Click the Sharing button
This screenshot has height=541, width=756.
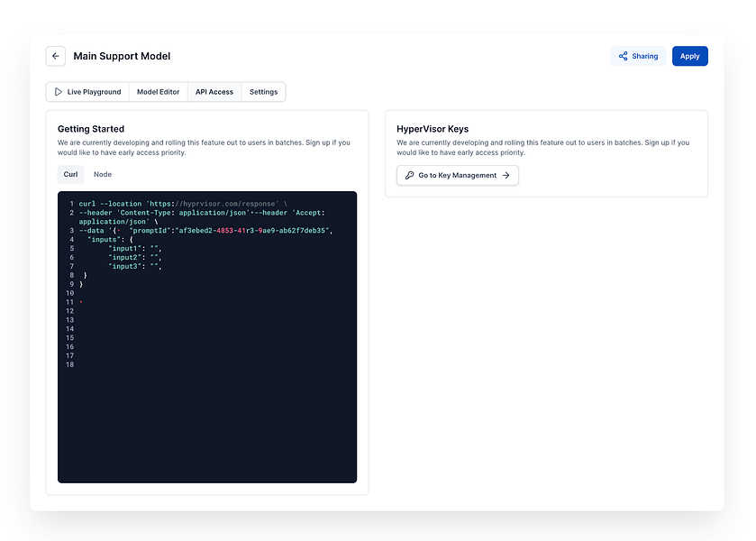click(638, 56)
